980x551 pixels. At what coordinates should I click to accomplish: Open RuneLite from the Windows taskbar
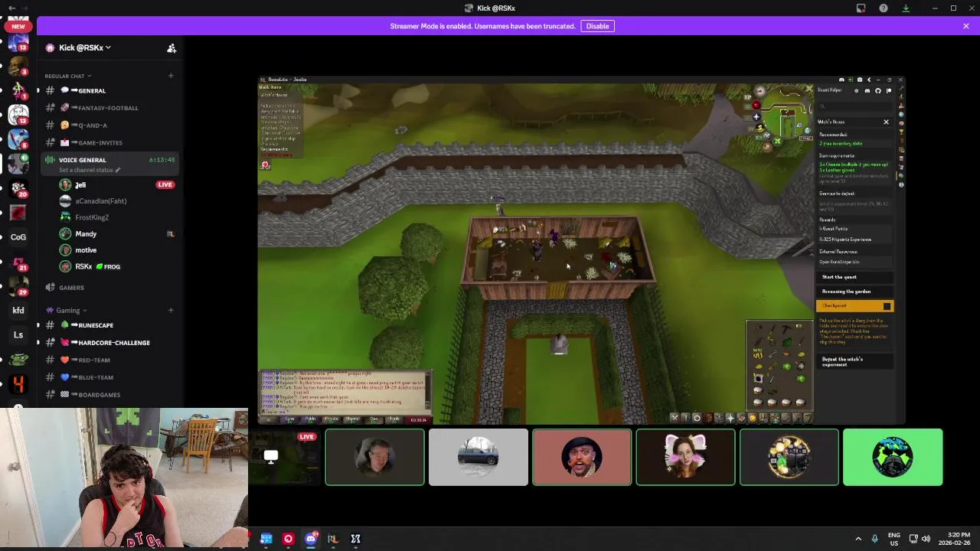(x=332, y=539)
